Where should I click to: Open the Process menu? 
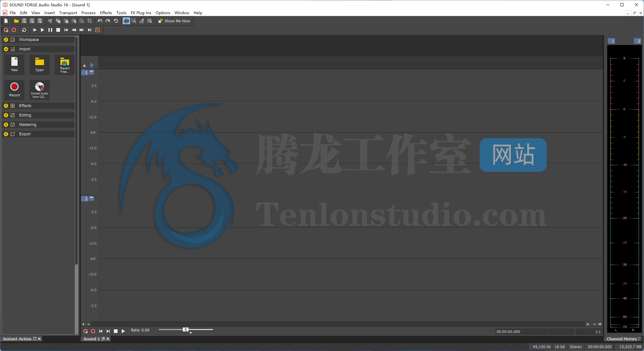(88, 13)
